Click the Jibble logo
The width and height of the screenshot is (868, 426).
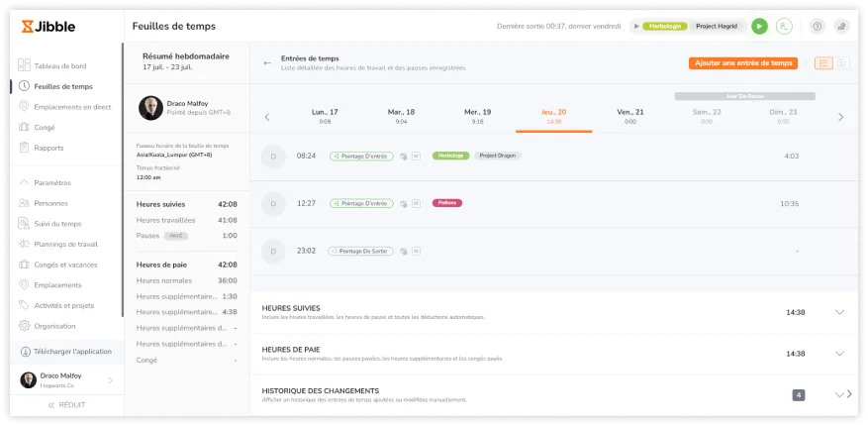coord(48,27)
